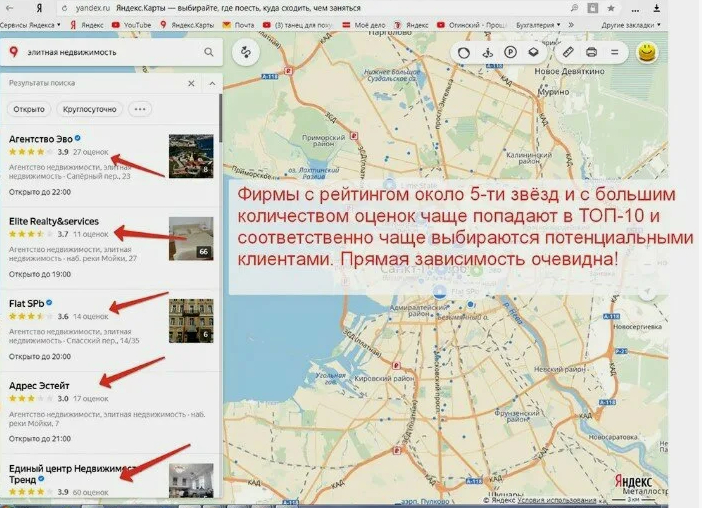This screenshot has width=702, height=508.
Task: Select the ruler distance measuring tool
Action: click(567, 51)
